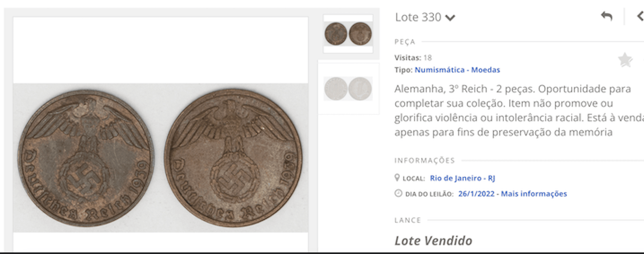Click the INFORMAÇÕES section heading
Viewport: 644px width, 254px height.
point(425,161)
